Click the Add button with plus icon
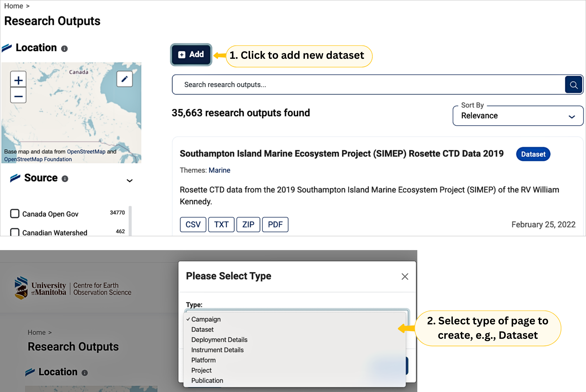 (x=191, y=55)
